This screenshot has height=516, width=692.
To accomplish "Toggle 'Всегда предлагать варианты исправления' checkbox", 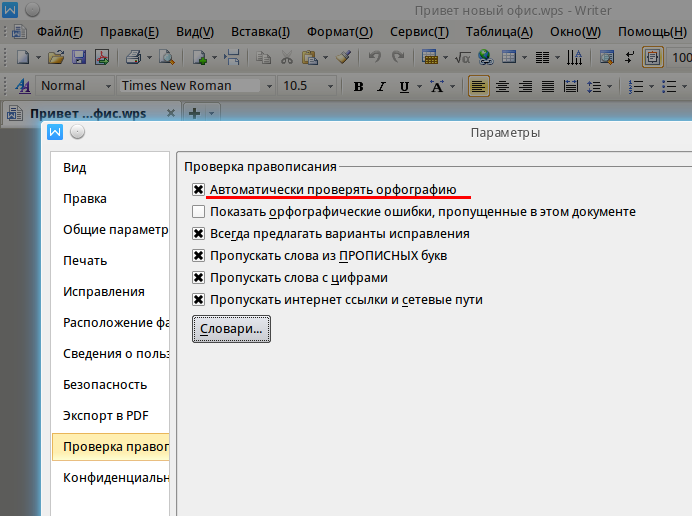I will click(x=198, y=234).
